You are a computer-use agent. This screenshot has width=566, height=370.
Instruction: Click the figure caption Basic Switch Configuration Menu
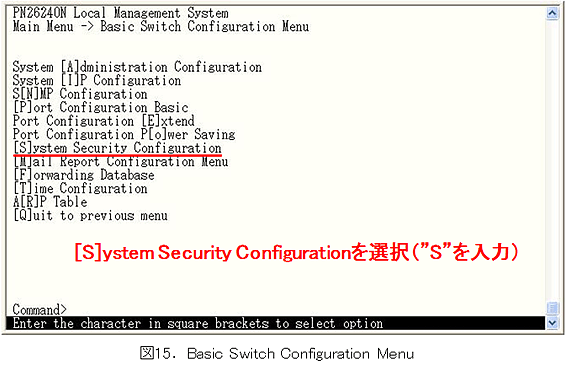point(277,354)
